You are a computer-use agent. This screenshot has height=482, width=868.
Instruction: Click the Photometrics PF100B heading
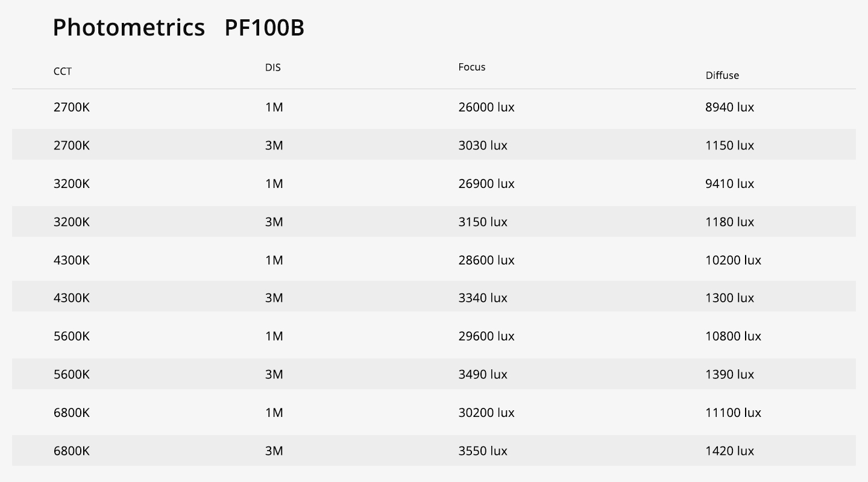pyautogui.click(x=178, y=28)
